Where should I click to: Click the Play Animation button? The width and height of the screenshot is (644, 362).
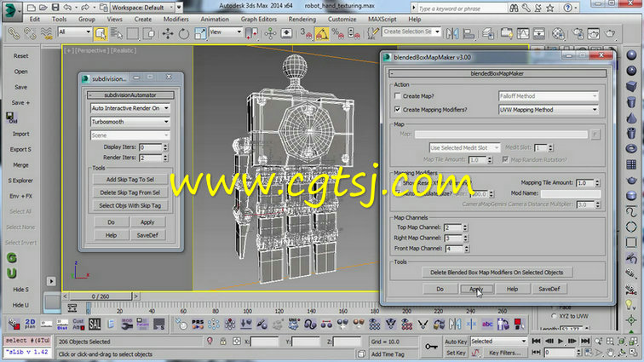(561, 341)
